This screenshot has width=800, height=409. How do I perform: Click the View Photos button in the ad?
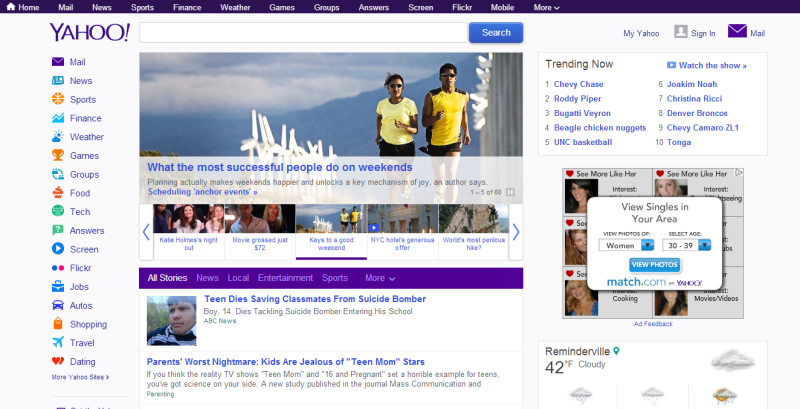click(655, 265)
